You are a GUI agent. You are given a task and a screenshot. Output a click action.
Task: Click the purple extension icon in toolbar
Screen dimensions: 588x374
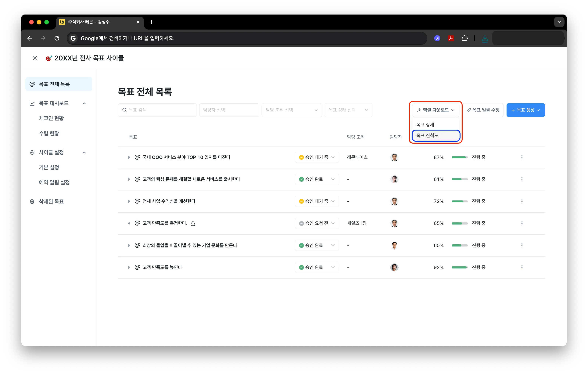(x=437, y=38)
